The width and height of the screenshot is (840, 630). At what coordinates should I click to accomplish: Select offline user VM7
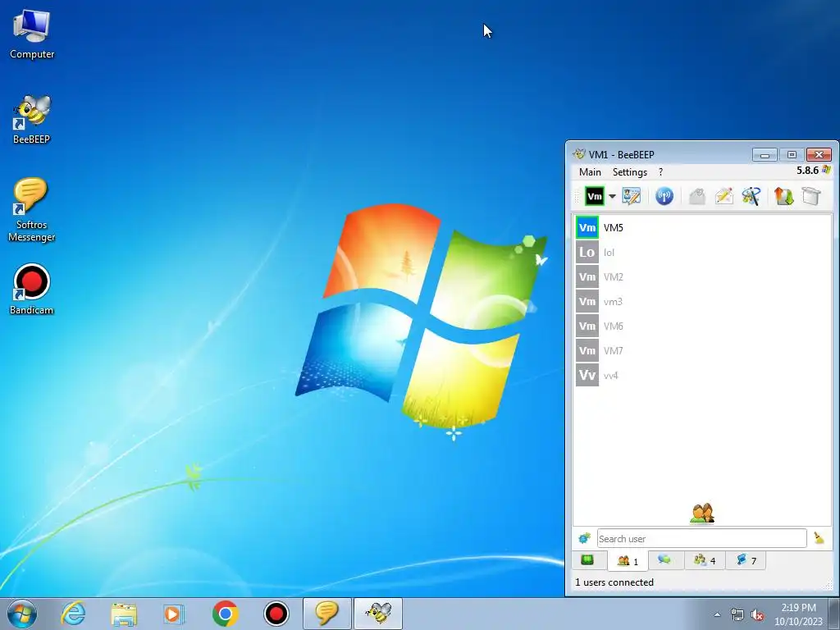[703, 351]
